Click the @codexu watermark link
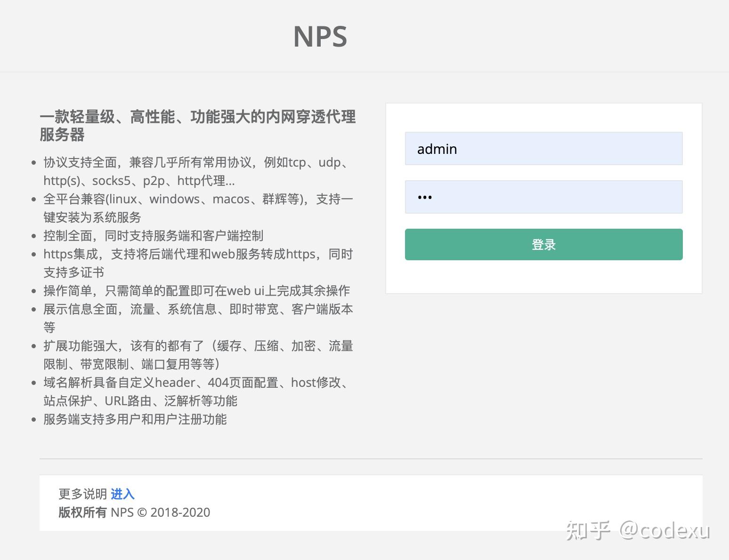Screen dimensions: 729x560 [664, 532]
